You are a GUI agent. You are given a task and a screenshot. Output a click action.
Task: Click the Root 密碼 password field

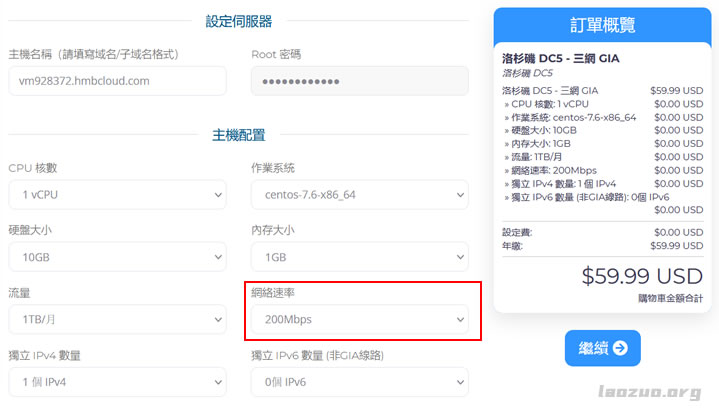(359, 81)
